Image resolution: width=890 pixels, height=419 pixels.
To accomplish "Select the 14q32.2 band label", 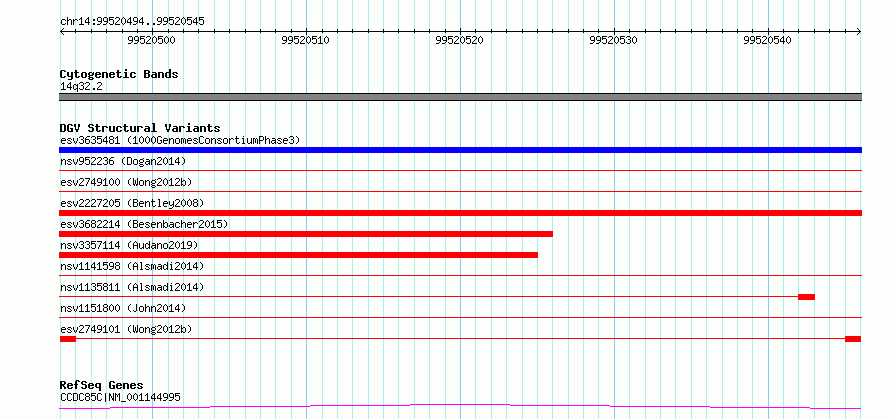I will pos(81,87).
